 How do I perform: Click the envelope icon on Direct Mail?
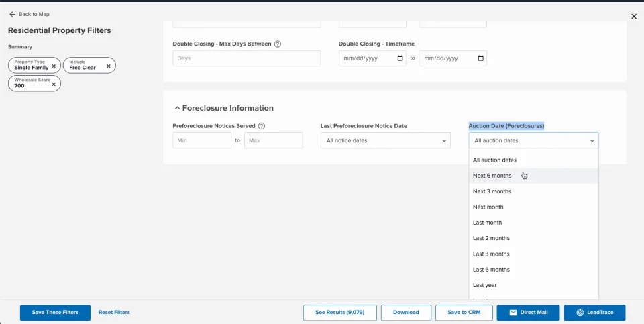tap(513, 313)
